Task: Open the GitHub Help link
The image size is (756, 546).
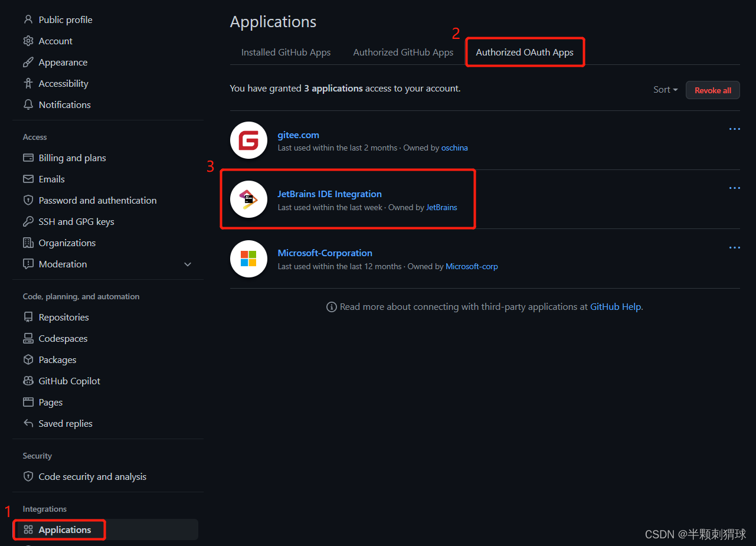Action: (616, 306)
